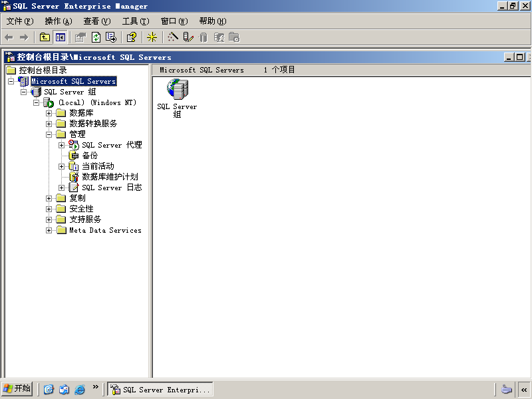Click the Properties toolbar icon
Screen dimensions: 532x399
[x=80, y=37]
